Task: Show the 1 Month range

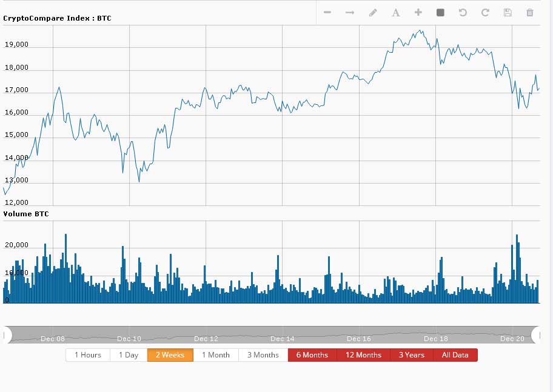Action: tap(216, 355)
